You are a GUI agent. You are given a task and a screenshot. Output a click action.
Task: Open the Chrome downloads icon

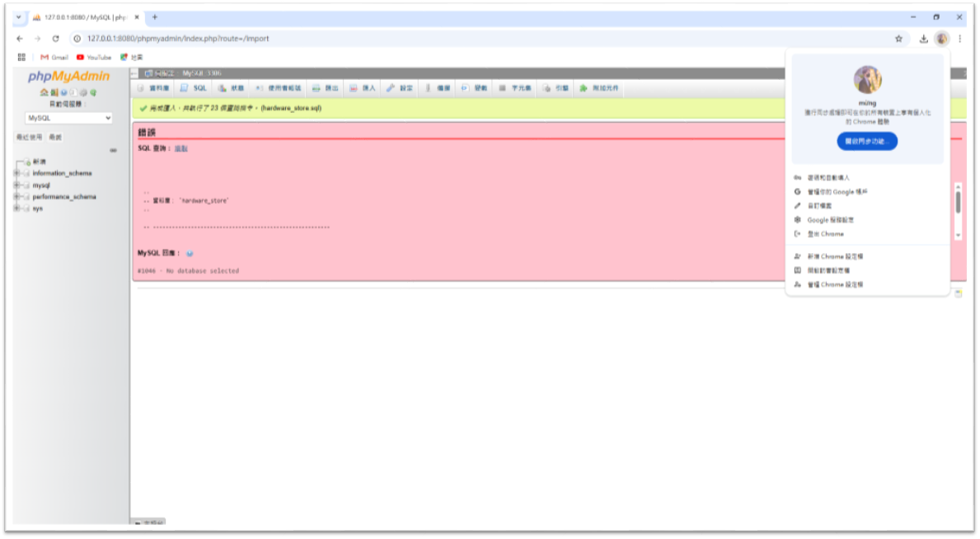tap(923, 39)
